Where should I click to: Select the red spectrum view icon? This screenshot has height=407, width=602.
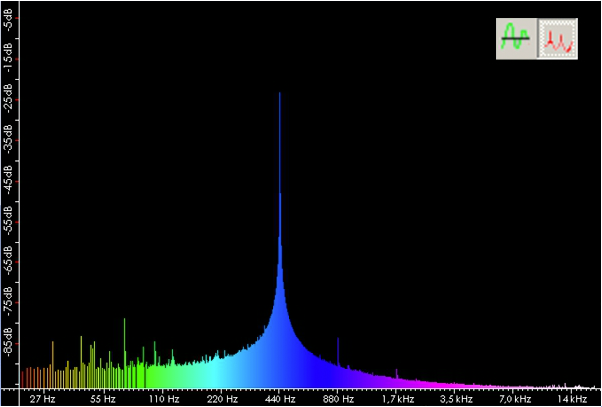pos(558,39)
